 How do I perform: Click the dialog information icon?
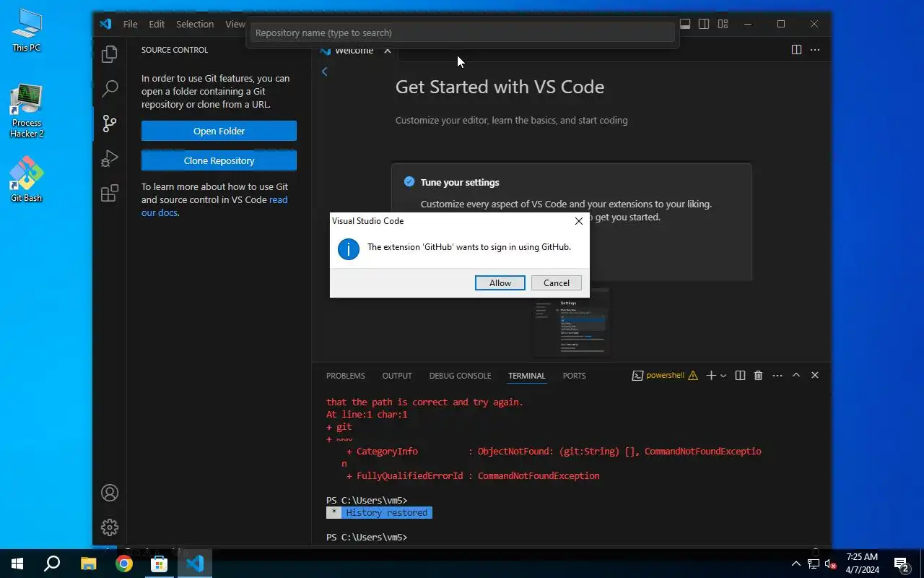click(349, 249)
